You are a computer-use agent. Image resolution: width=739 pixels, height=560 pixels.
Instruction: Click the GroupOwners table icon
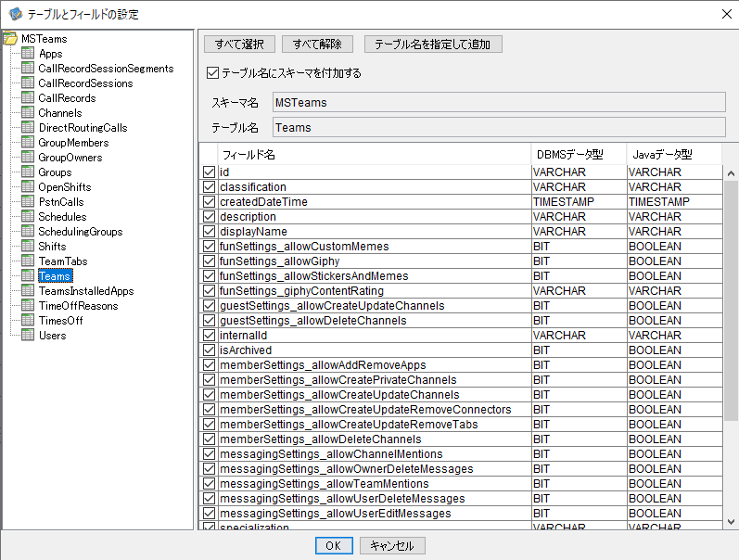click(x=28, y=157)
